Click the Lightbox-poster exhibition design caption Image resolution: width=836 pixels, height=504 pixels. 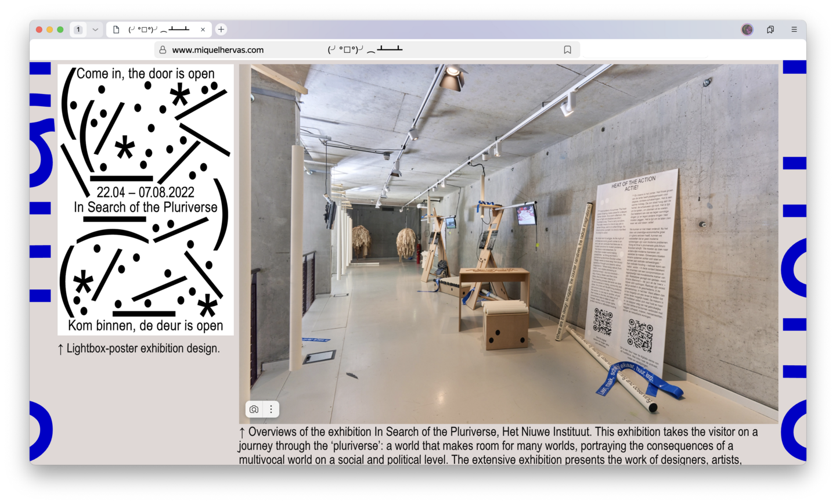pos(139,348)
